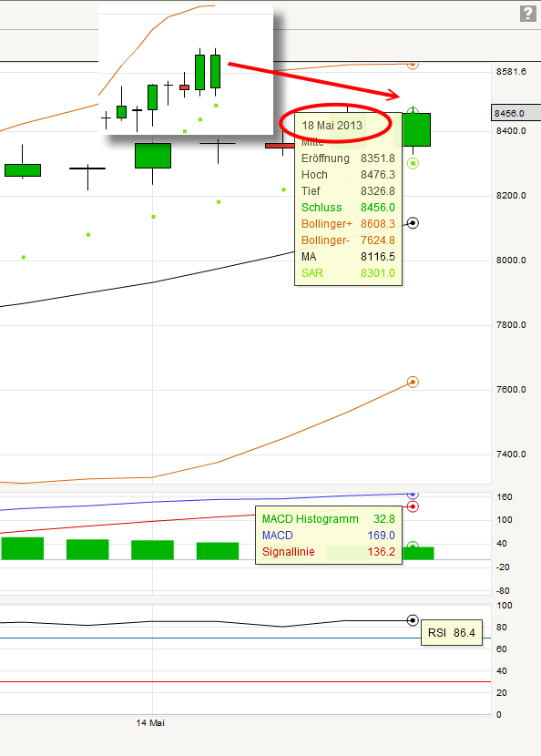541x756 pixels.
Task: Click the 160 MACD axis label
Action: click(x=505, y=497)
